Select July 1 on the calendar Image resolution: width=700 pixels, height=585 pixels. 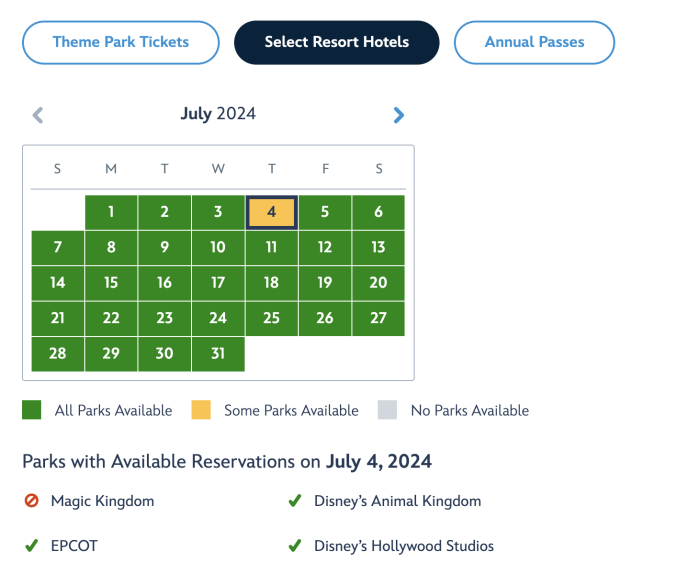point(111,212)
